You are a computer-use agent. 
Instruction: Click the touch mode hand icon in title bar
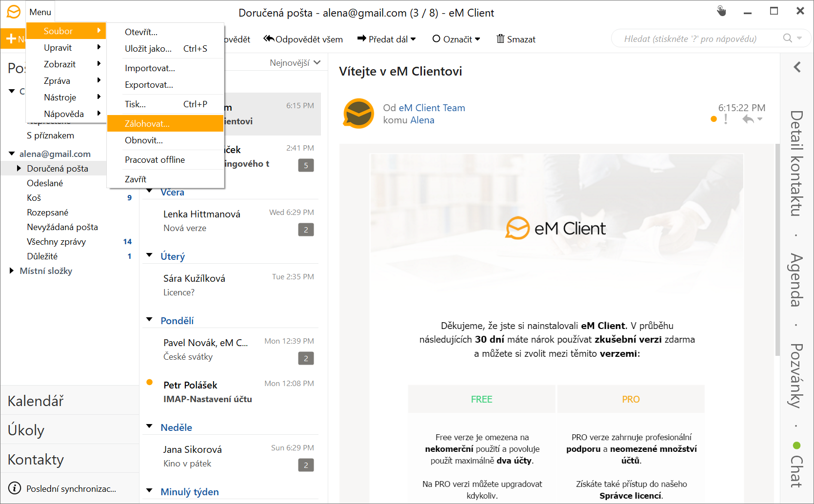721,11
